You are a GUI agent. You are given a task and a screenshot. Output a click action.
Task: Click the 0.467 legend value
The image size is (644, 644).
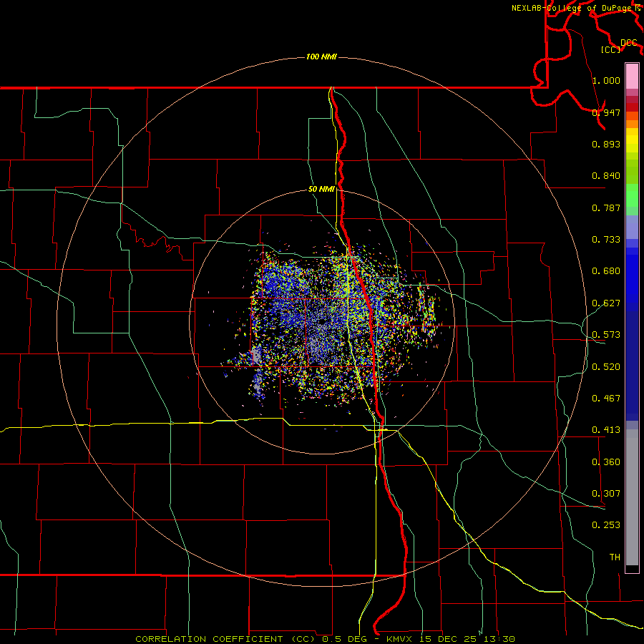tap(606, 399)
